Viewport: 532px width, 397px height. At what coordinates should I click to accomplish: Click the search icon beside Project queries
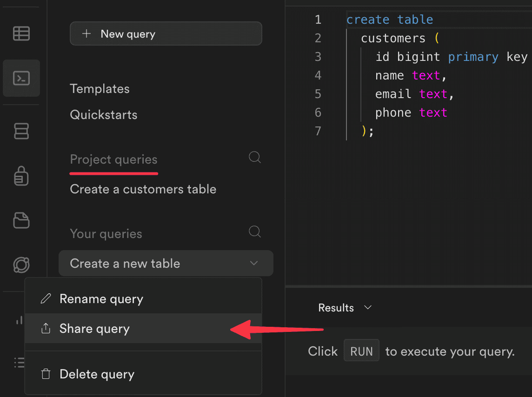[x=255, y=158]
